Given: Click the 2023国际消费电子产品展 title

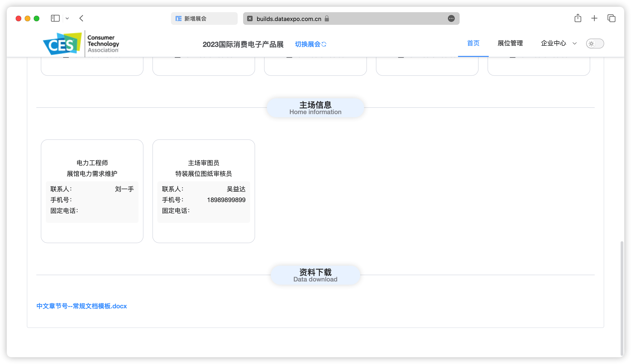Looking at the screenshot, I should (243, 44).
